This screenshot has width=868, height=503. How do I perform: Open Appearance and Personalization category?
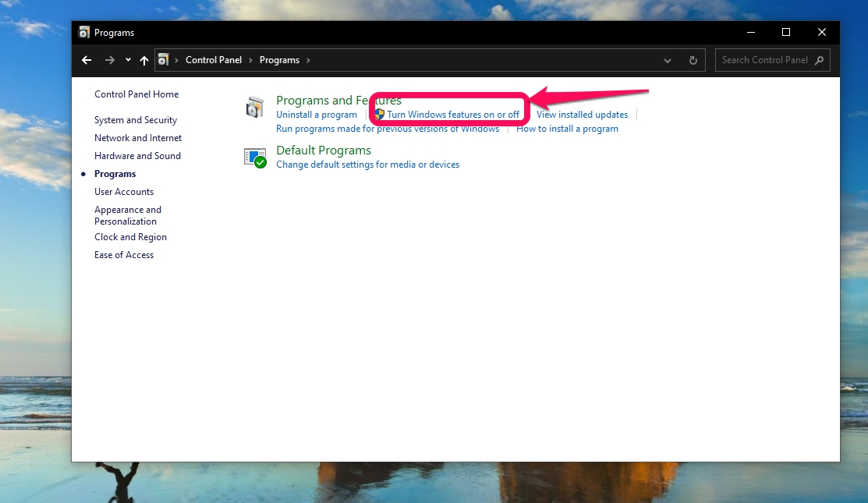click(128, 215)
